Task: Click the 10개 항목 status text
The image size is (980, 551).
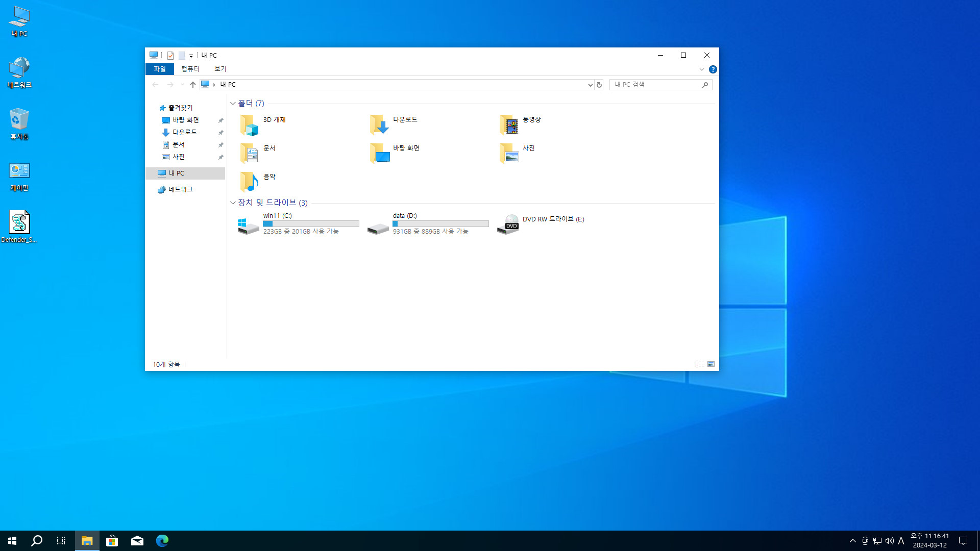Action: coord(166,364)
